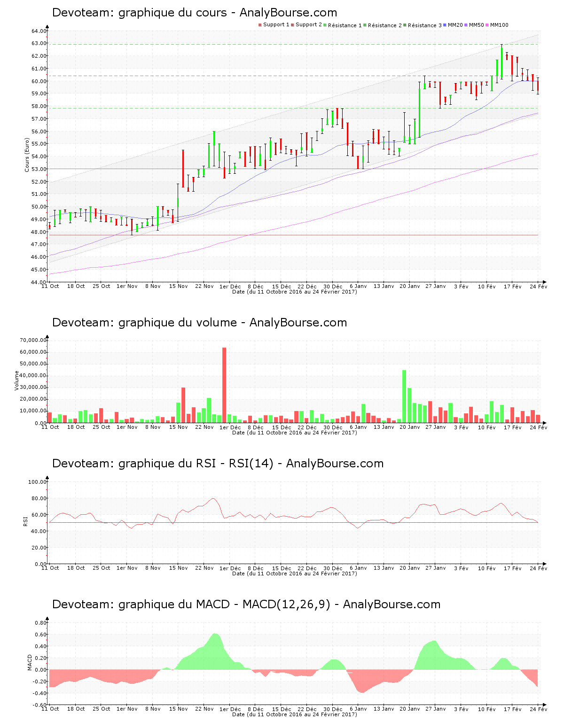Click date range caption under price chart
This screenshot has width=564, height=728.
click(295, 292)
